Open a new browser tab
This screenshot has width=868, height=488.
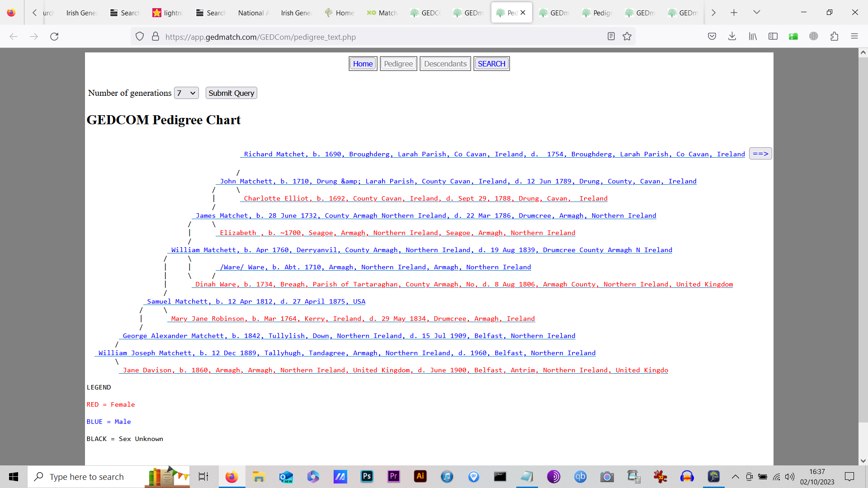[734, 13]
